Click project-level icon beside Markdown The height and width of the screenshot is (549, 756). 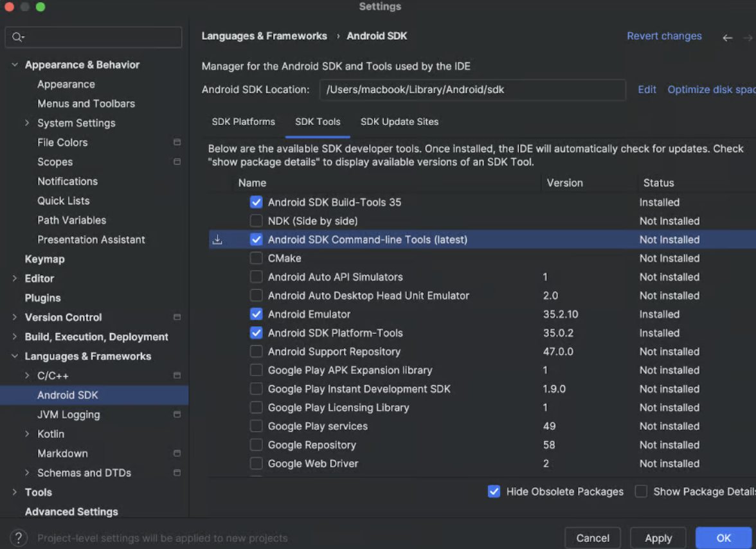point(177,453)
